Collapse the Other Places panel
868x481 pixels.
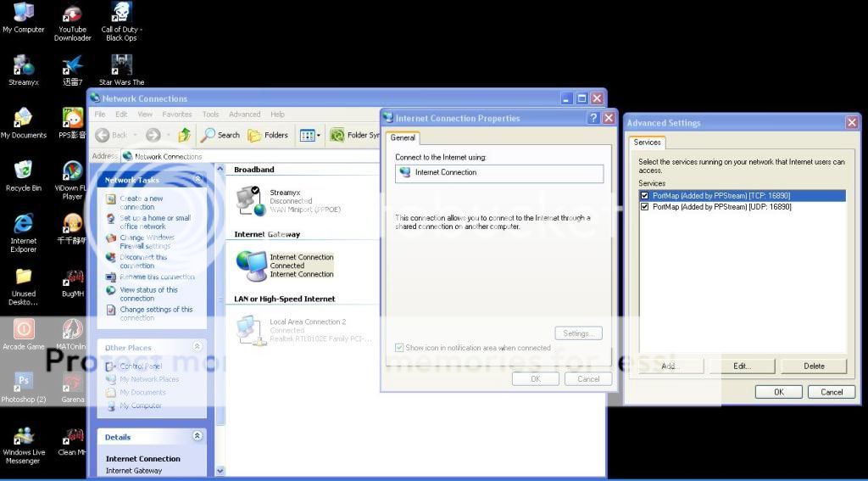click(198, 347)
